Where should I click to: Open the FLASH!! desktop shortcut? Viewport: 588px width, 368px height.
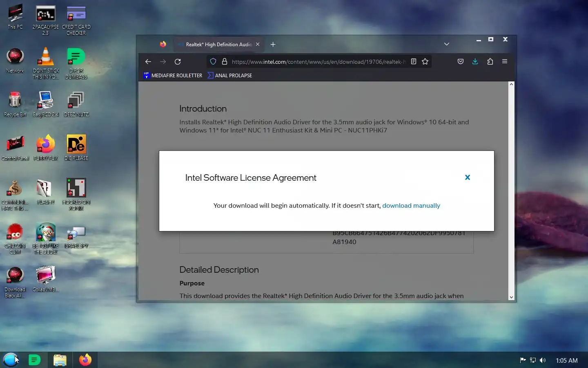coord(45,192)
